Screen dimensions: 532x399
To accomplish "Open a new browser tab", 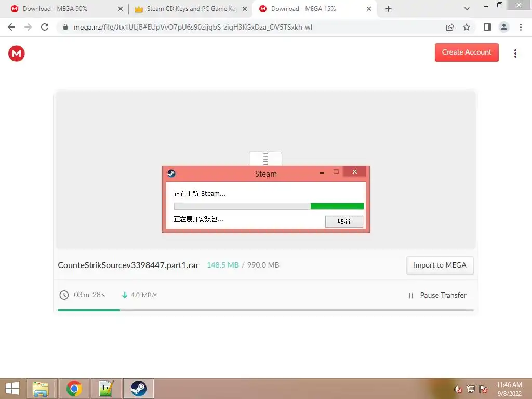I will pos(389,9).
